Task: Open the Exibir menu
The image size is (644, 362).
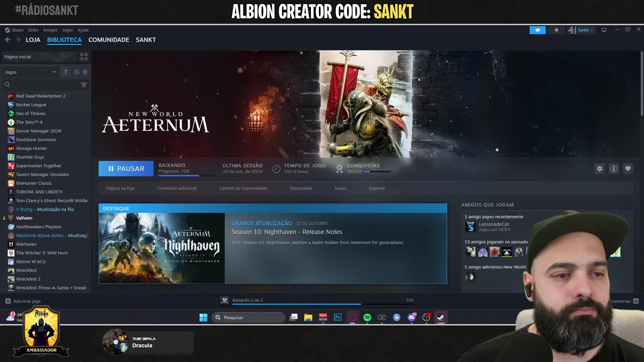Action: (33, 30)
